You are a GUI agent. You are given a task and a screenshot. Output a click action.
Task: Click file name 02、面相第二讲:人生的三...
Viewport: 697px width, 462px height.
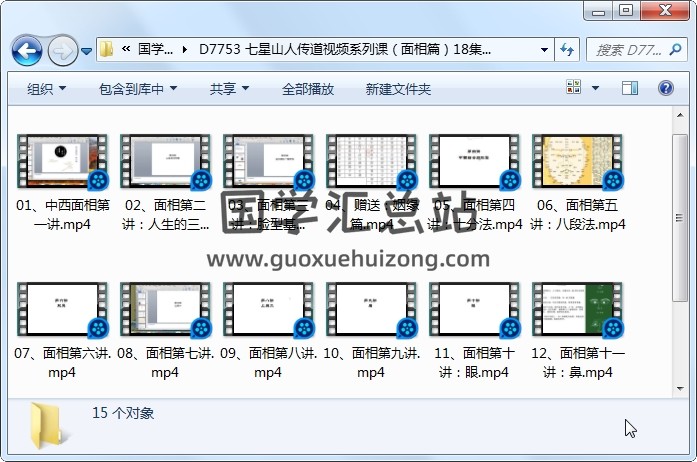click(165, 214)
